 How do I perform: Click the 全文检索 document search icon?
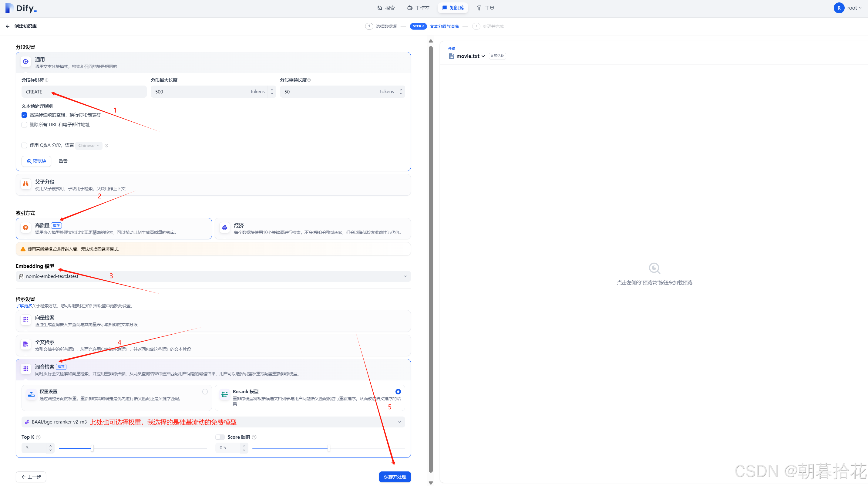25,344
